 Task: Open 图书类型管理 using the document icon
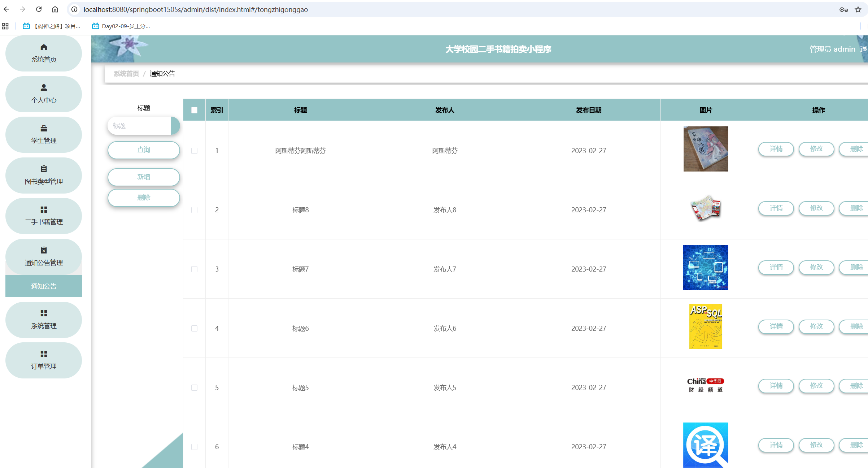pos(43,169)
